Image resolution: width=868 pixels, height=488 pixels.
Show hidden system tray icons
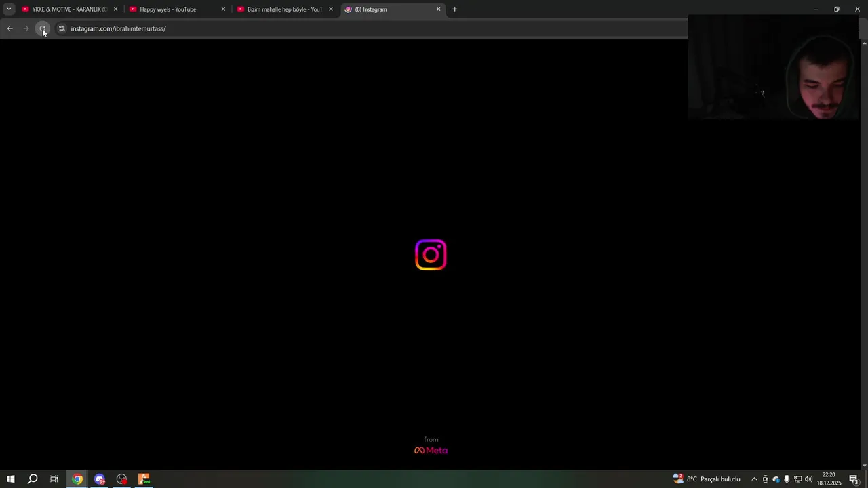click(x=754, y=479)
